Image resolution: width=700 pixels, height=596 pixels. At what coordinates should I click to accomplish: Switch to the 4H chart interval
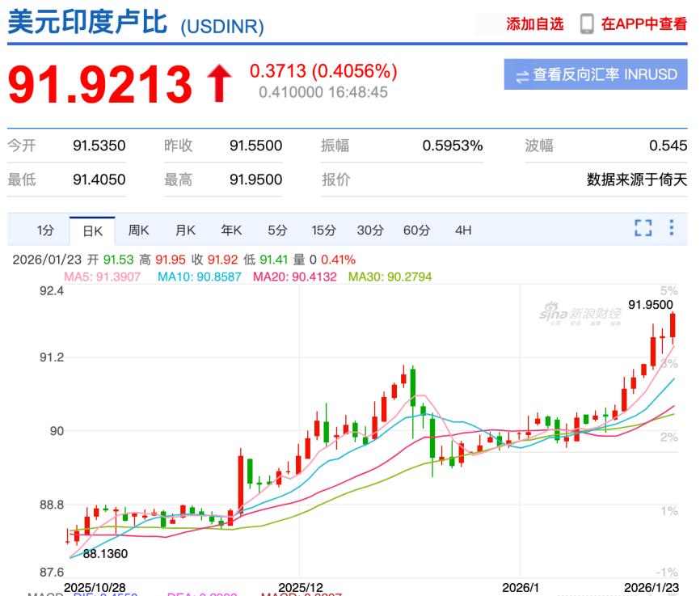462,230
